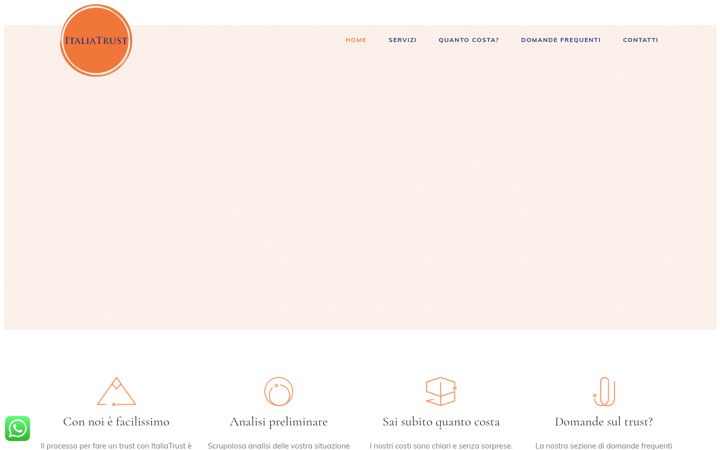Open the WhatsApp chat icon
This screenshot has width=720, height=450.
tap(17, 428)
